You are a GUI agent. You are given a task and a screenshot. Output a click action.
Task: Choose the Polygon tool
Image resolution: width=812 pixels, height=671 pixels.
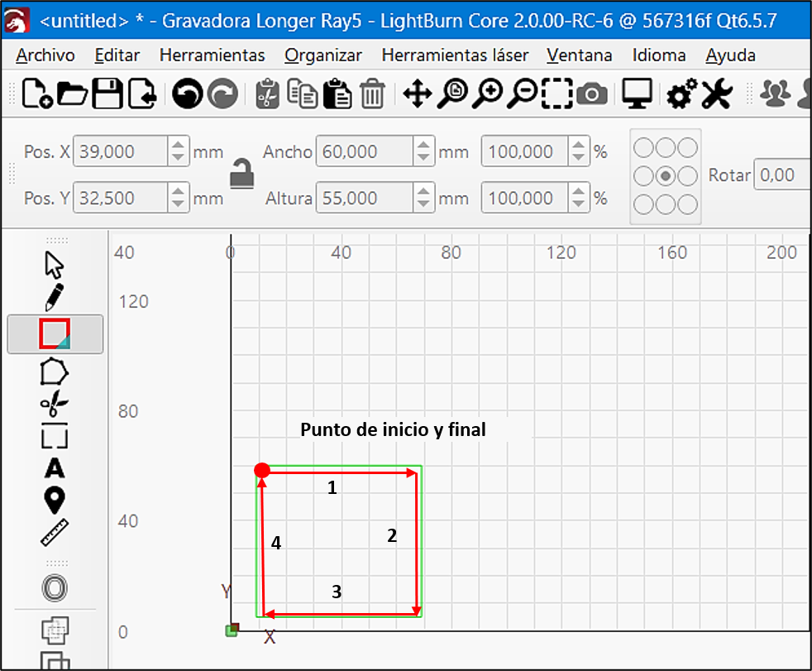tap(55, 371)
